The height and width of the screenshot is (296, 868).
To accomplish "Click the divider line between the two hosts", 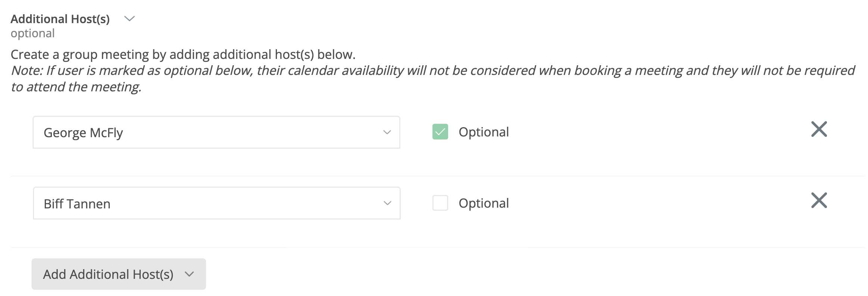I will 437,176.
